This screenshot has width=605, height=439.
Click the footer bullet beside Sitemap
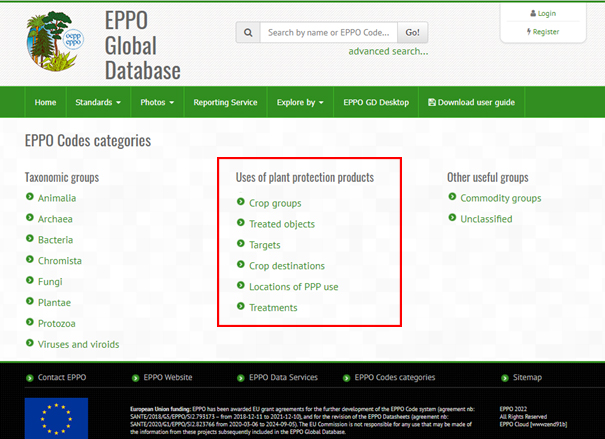(x=505, y=378)
